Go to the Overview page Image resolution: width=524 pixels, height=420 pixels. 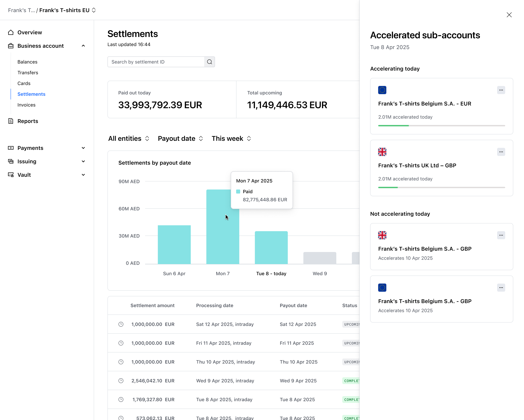(30, 32)
